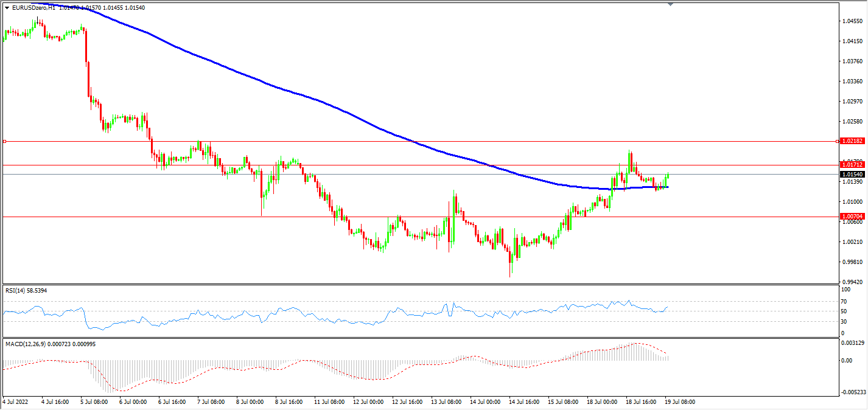The width and height of the screenshot is (868, 410).
Task: Click the 1.03760 price scale value
Action: (852, 61)
